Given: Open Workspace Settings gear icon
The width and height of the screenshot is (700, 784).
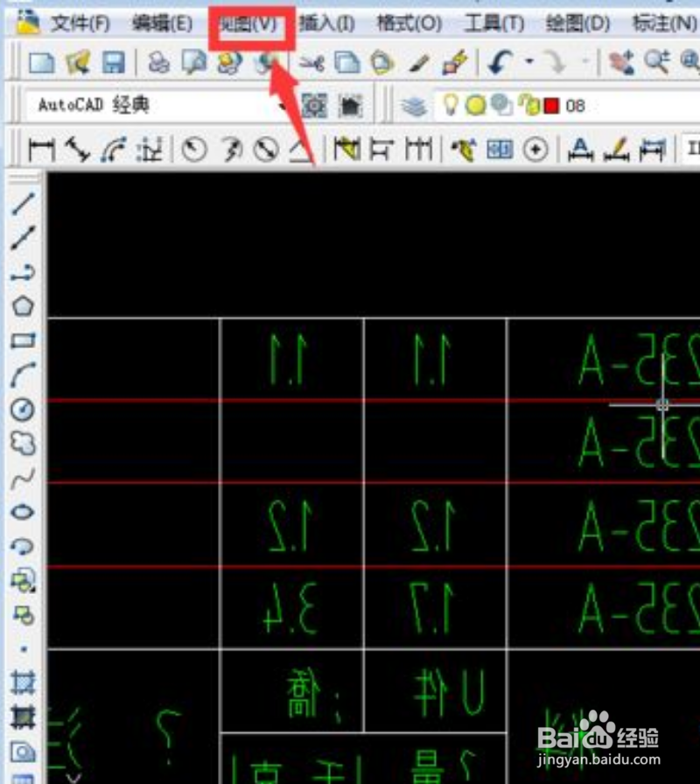Looking at the screenshot, I should click(x=314, y=106).
